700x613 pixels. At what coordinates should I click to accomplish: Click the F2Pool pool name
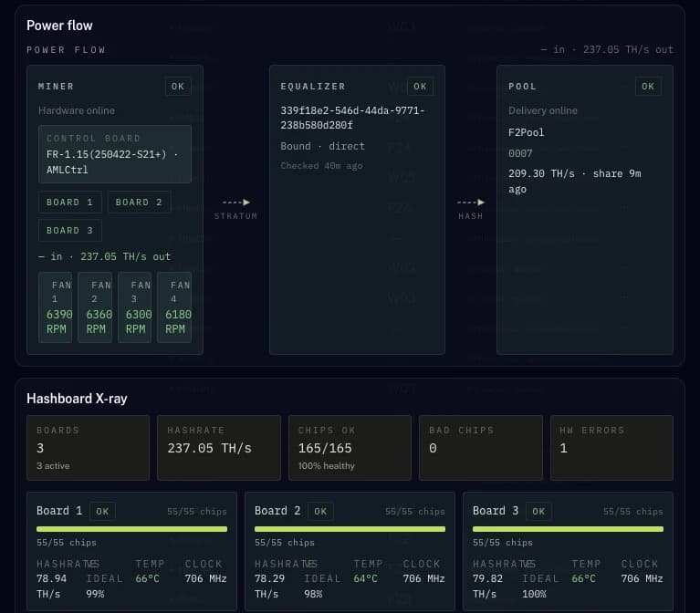pos(526,132)
